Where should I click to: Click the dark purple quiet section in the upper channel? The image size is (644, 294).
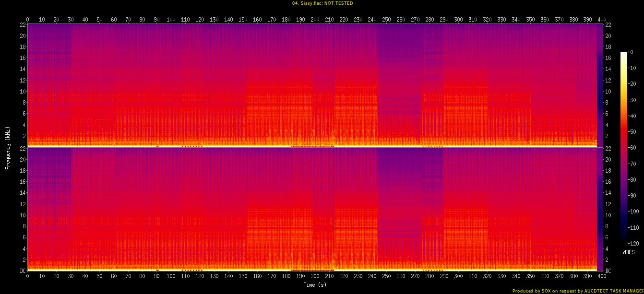[399, 48]
